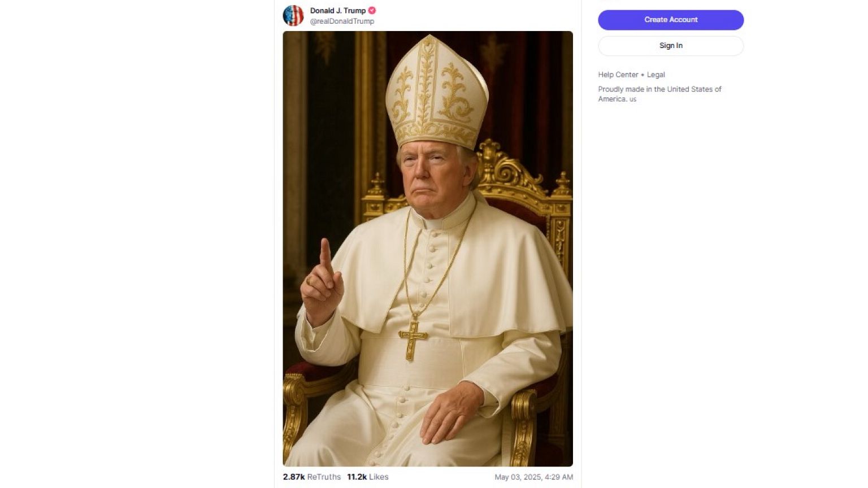Enlarge the papal portrait image
Viewport: 868px width, 488px height.
tap(427, 247)
